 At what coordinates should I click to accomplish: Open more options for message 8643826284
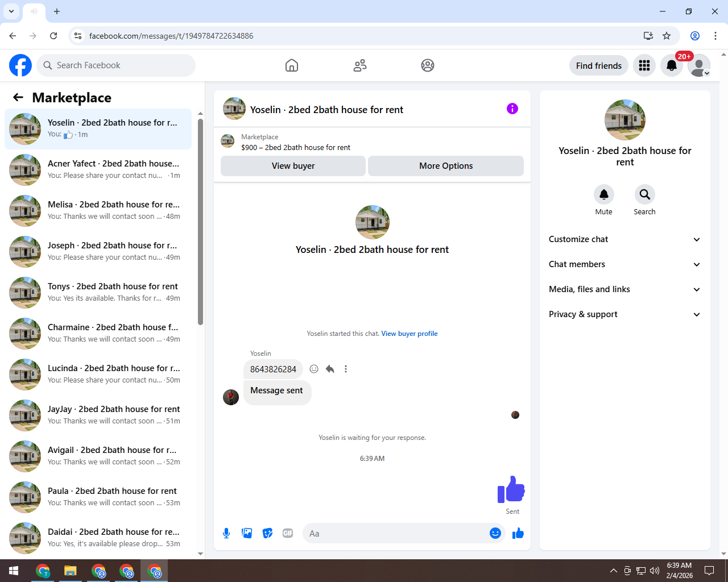click(x=346, y=369)
